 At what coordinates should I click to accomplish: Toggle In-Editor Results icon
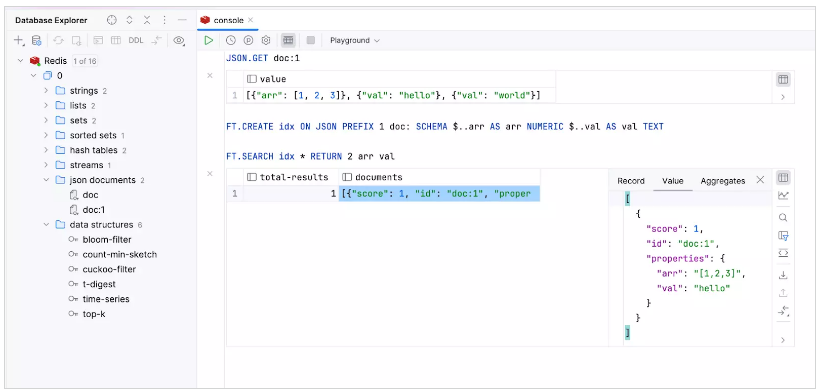(x=288, y=40)
